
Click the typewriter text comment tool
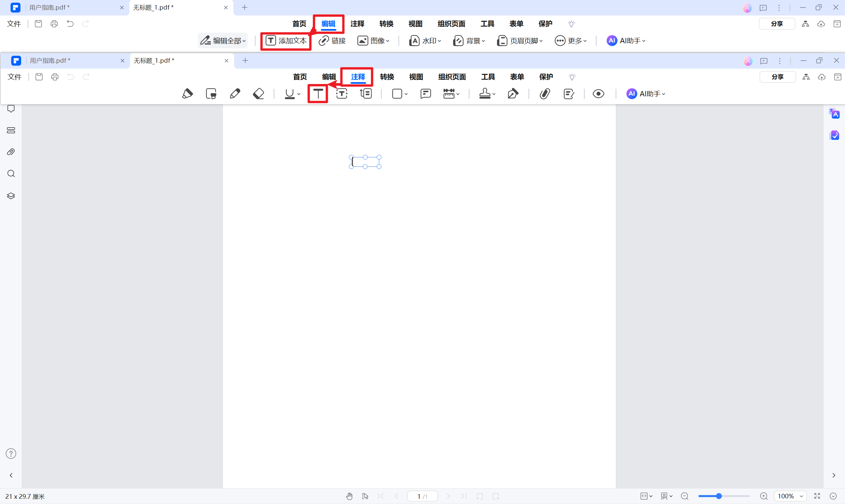point(318,93)
